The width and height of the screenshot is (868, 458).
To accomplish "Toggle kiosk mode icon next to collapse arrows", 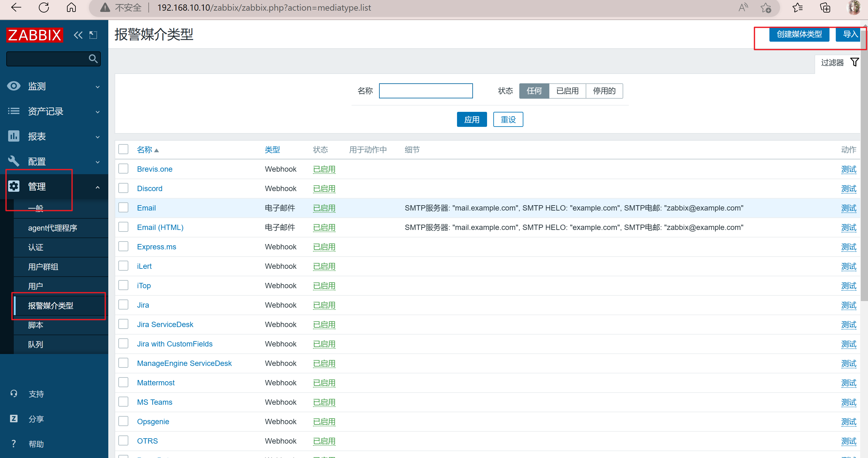I will [x=93, y=35].
